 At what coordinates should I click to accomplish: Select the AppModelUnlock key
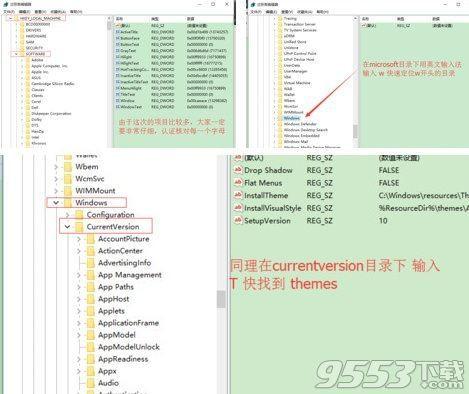pyautogui.click(x=129, y=347)
